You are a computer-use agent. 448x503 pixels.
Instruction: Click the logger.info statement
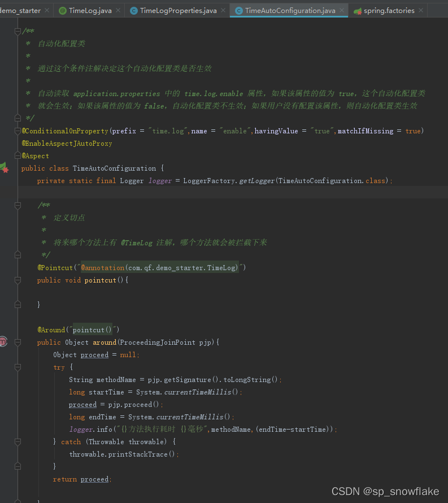pyautogui.click(x=203, y=429)
